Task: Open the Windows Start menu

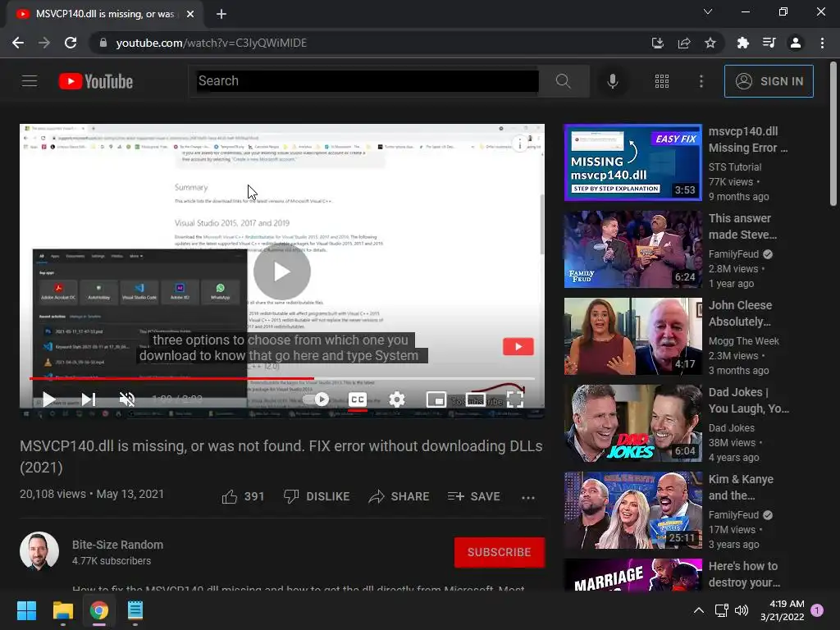Action: click(x=26, y=610)
